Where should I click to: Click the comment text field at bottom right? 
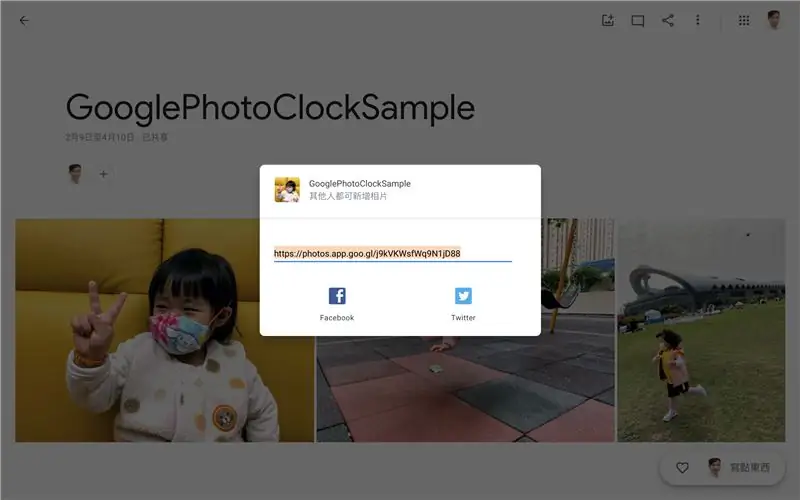pos(750,467)
